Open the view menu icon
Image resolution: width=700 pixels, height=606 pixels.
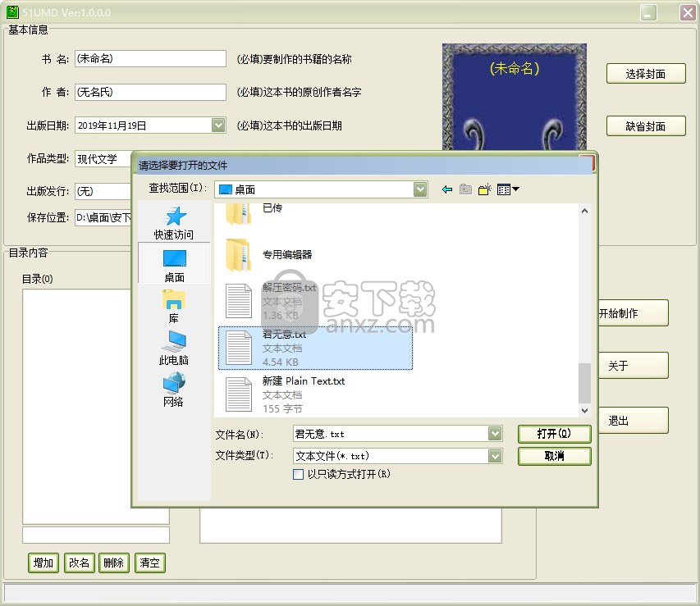coord(508,189)
